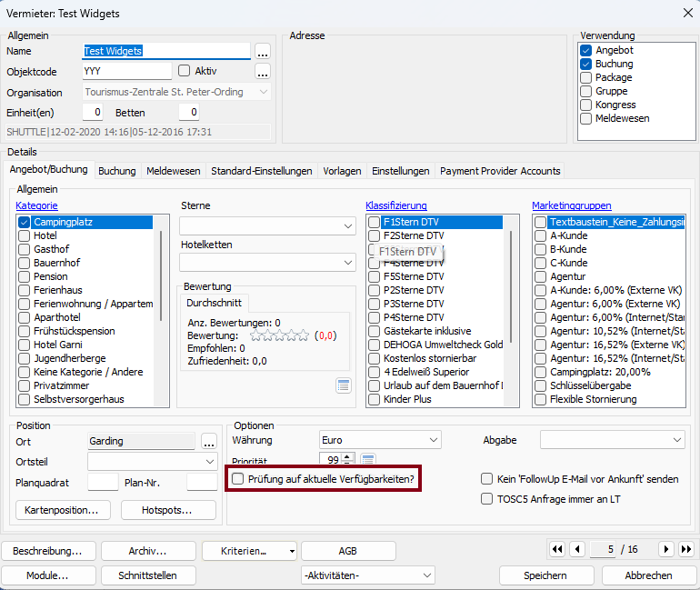Click the Klassifizierung link
700x590 pixels.
coord(396,206)
